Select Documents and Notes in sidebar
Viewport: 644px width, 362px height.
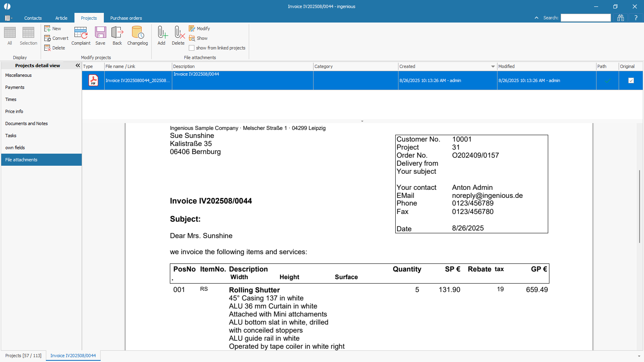27,123
